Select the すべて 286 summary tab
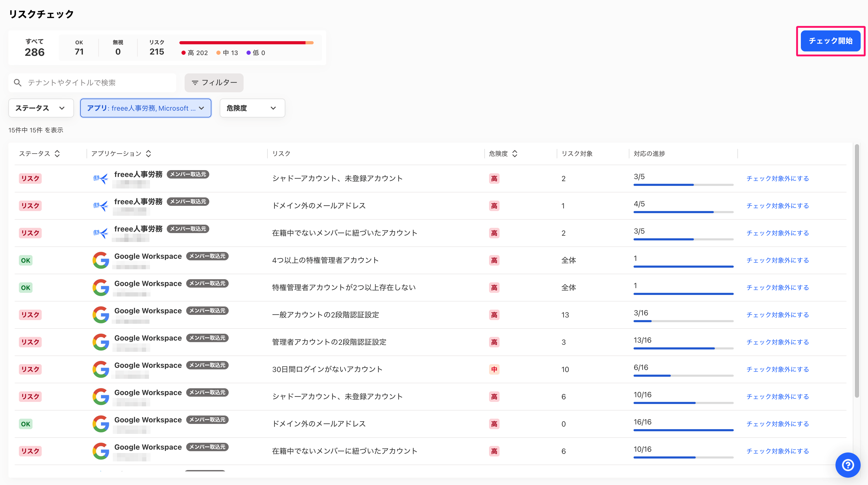Viewport: 868px width, 485px height. (x=34, y=47)
